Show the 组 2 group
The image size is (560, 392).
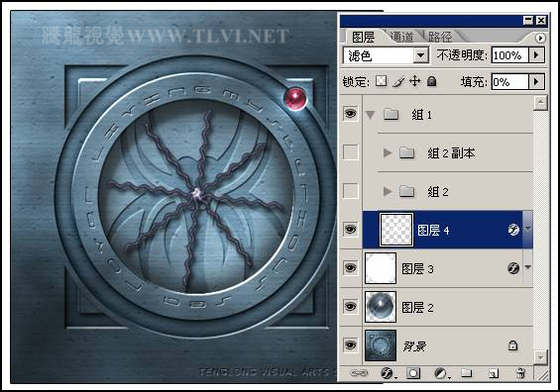click(350, 191)
